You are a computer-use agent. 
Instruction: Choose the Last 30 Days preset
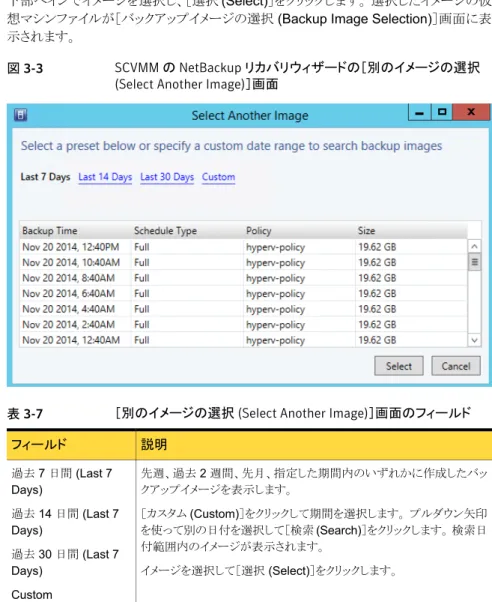click(167, 177)
